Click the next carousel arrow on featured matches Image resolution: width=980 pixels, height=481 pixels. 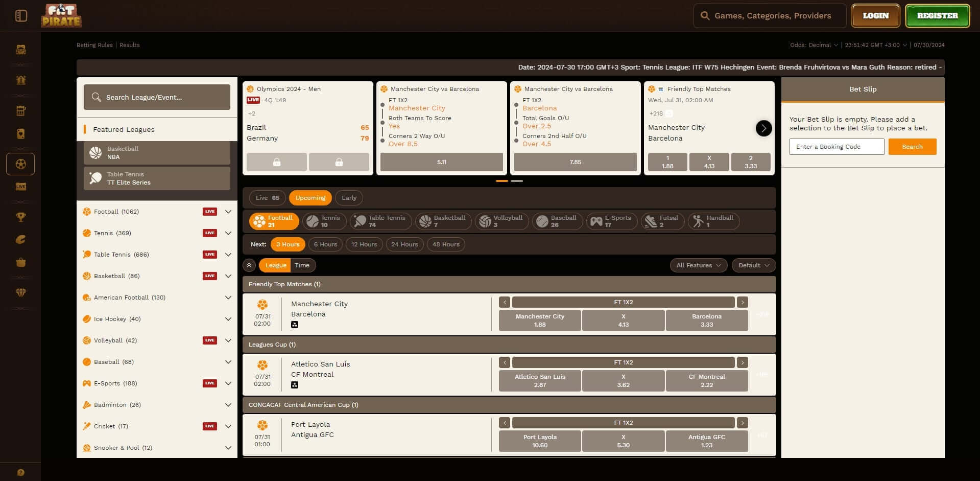tap(763, 128)
